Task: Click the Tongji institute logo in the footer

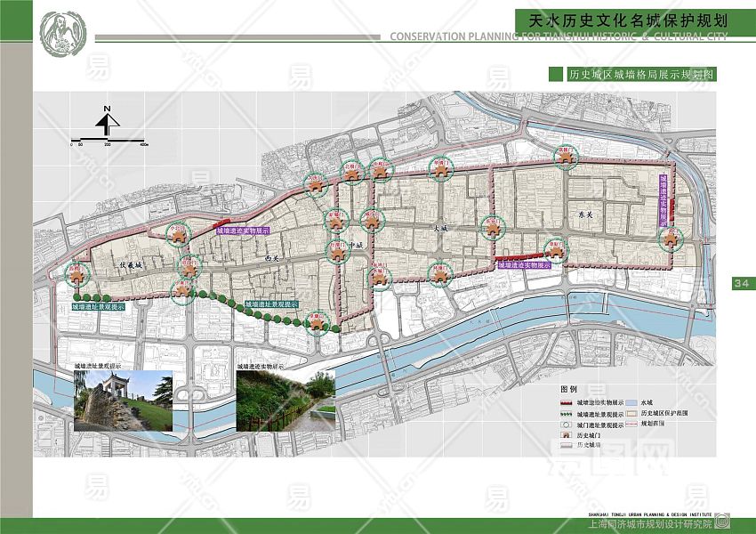Action: 722,522
